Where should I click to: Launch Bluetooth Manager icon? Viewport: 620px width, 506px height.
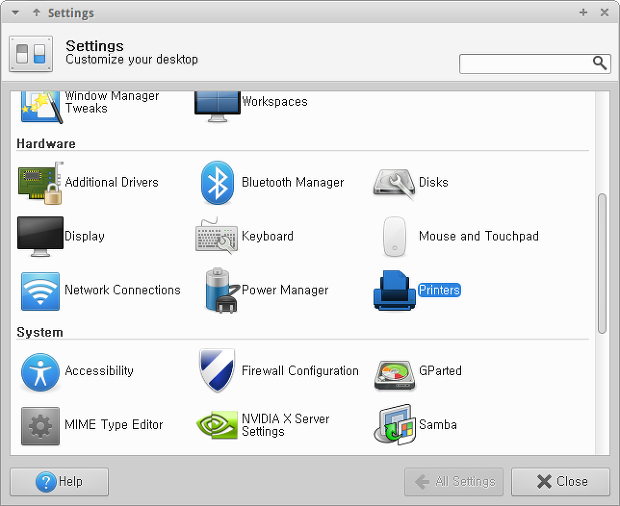pyautogui.click(x=217, y=183)
